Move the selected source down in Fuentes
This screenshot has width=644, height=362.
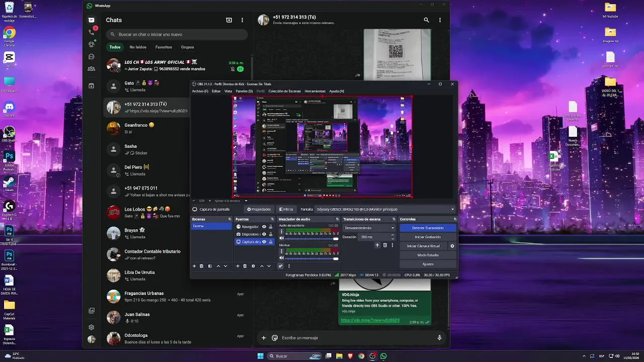point(269,266)
